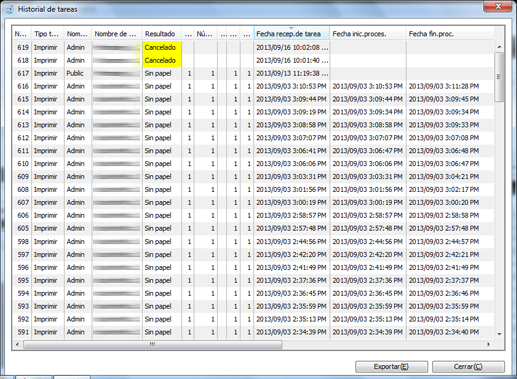Click reception date 2013/09/03 2:58:57 PM
Screen dimensions: 517x379
point(291,215)
